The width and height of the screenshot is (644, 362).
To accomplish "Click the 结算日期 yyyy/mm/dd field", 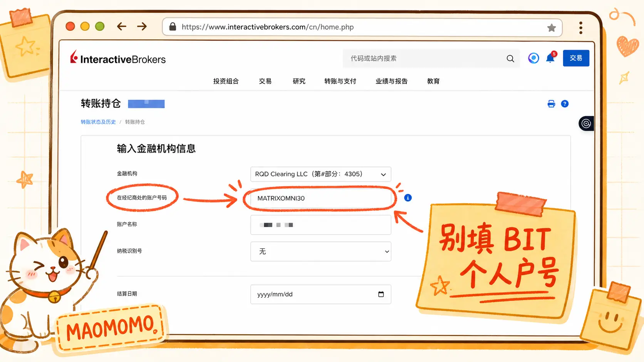I will 321,294.
